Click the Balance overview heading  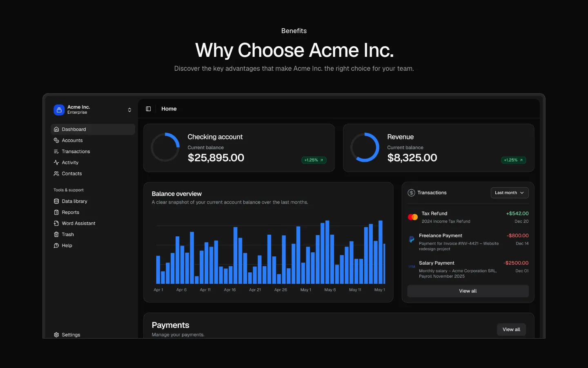[177, 194]
